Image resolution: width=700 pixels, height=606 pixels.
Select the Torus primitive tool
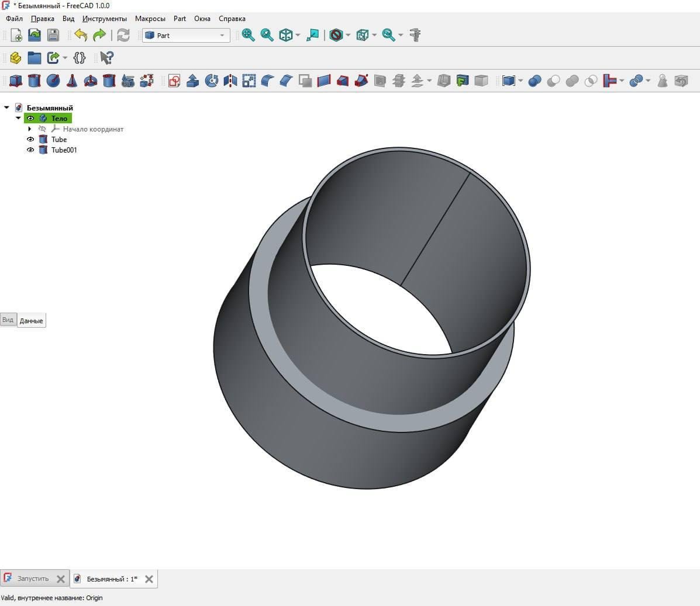coord(91,81)
